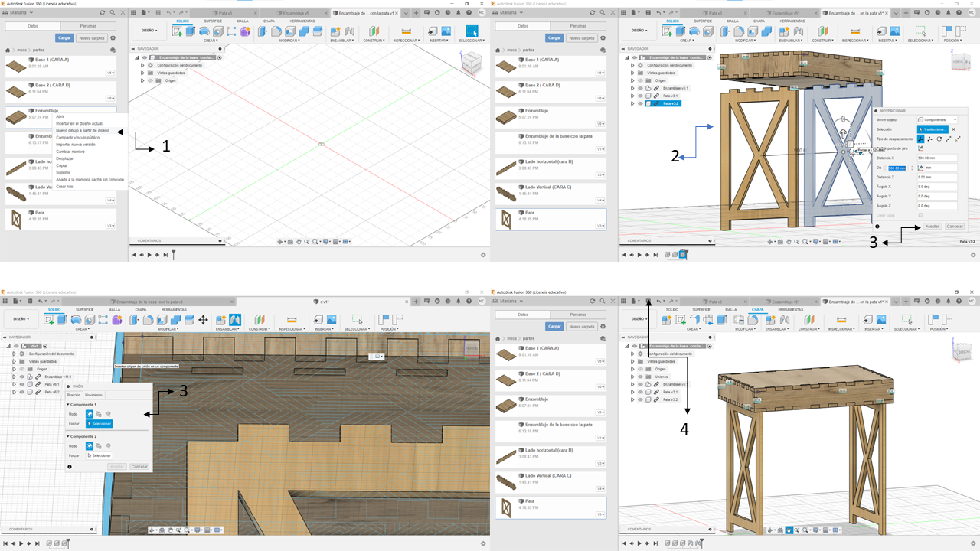This screenshot has width=980, height=551.
Task: Switch to Movimiento tab in Unión dialog
Action: 93,395
